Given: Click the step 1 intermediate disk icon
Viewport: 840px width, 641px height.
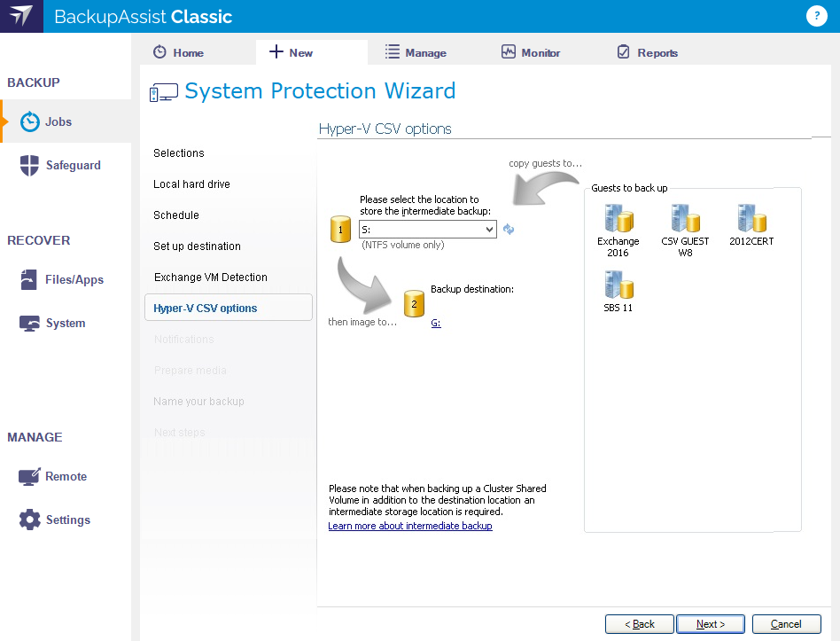Looking at the screenshot, I should coord(341,230).
